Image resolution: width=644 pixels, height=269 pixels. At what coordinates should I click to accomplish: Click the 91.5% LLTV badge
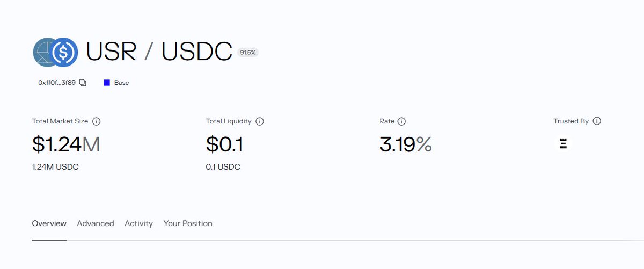(x=248, y=52)
